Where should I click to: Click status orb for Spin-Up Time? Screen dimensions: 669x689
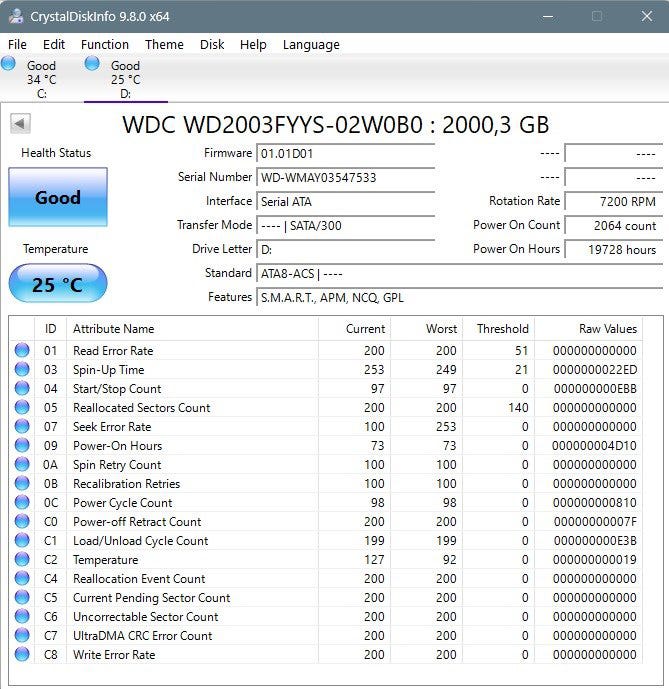pos(22,369)
